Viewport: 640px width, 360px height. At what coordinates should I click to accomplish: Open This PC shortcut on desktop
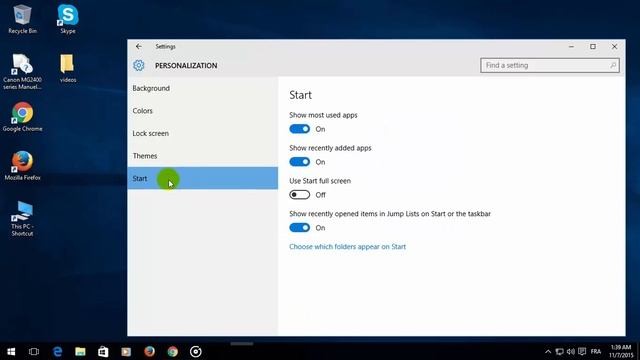tap(22, 219)
